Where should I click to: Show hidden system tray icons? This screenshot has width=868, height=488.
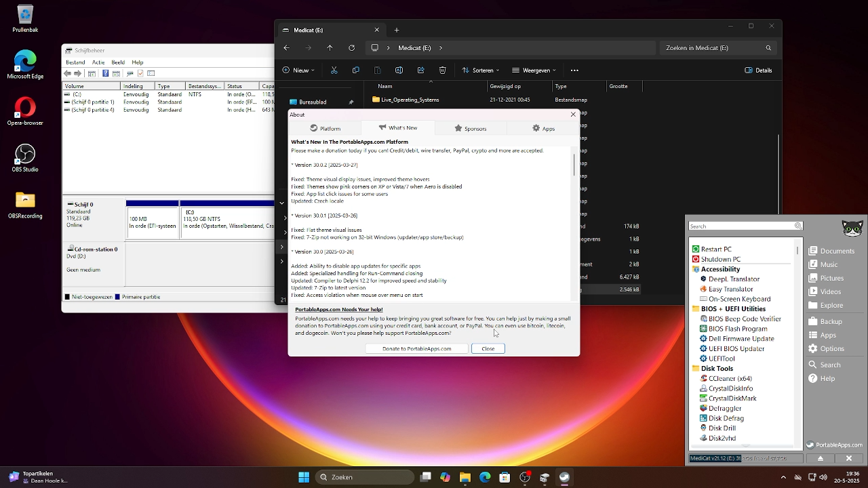(783, 477)
